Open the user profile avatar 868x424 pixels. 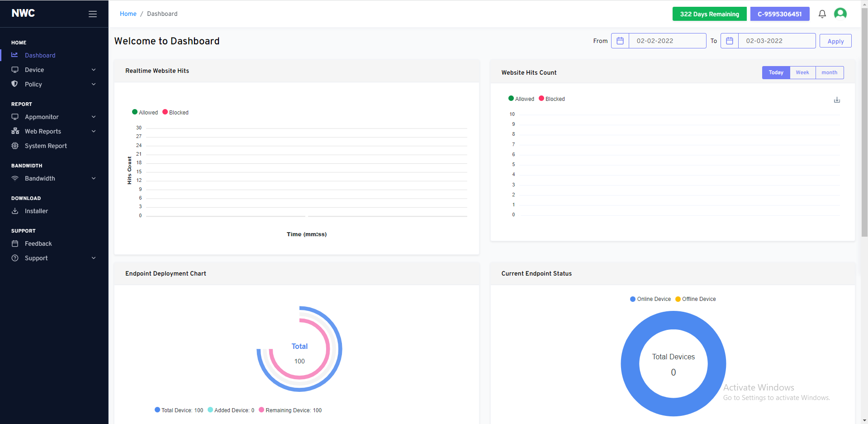point(840,14)
